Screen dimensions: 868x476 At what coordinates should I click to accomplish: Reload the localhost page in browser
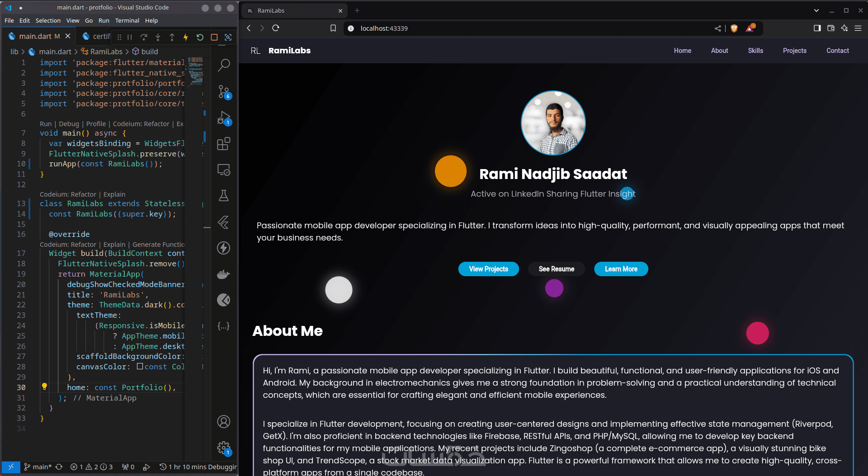pos(276,28)
